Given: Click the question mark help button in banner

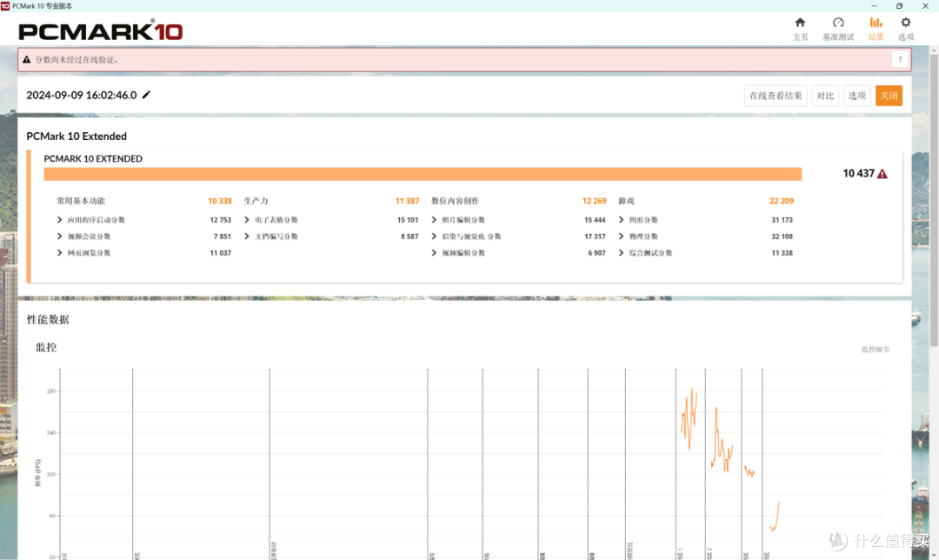Looking at the screenshot, I should click(900, 59).
